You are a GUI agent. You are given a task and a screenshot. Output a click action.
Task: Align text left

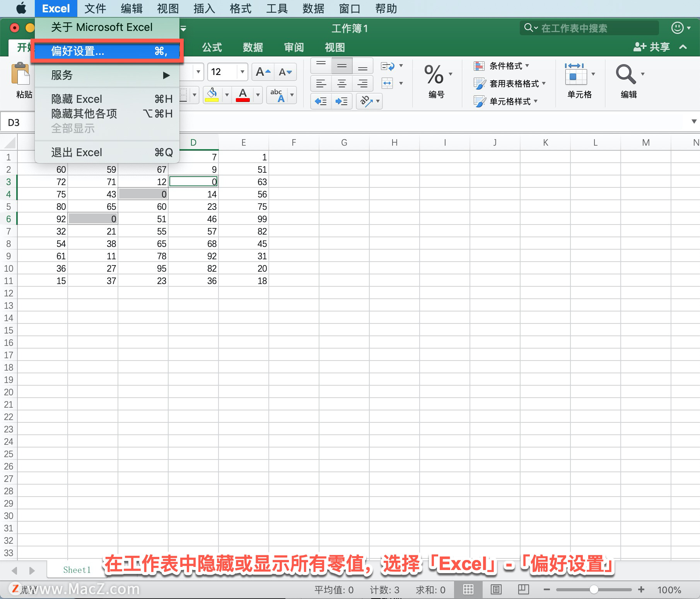[x=321, y=83]
